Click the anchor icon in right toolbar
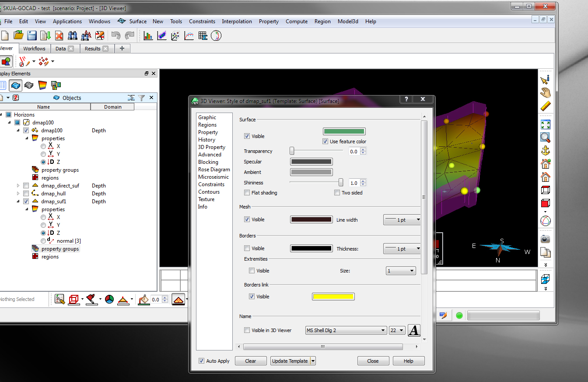This screenshot has height=382, width=588. [545, 151]
